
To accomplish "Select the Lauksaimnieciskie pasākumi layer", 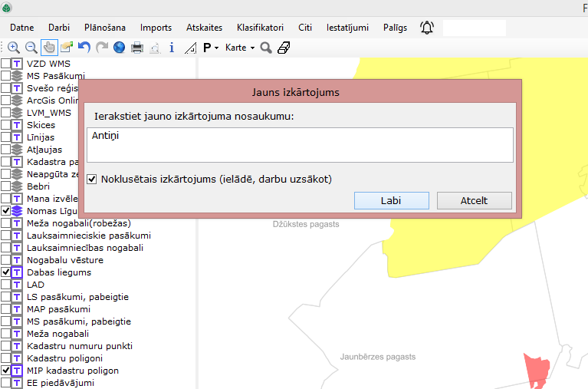I will [89, 236].
